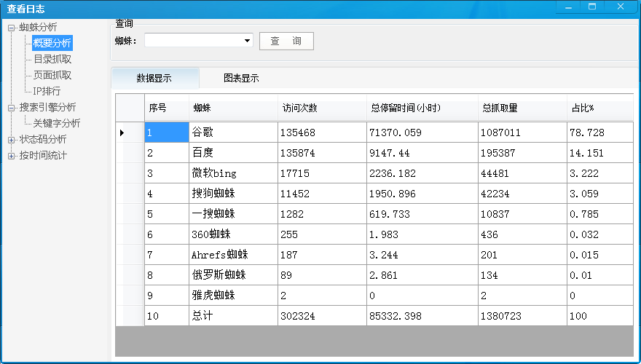Click the total 85332.398 cell
This screenshot has height=364, width=641.
click(x=422, y=316)
